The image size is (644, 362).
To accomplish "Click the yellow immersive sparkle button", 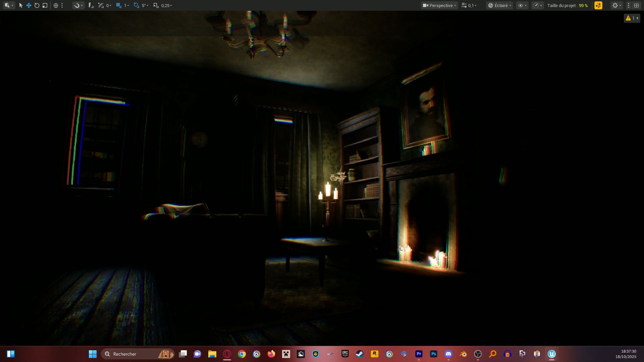I will [x=598, y=5].
